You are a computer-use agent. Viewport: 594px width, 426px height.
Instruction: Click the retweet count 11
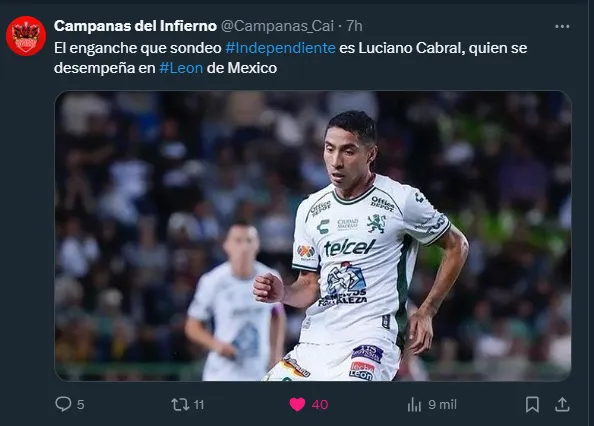coord(199,405)
